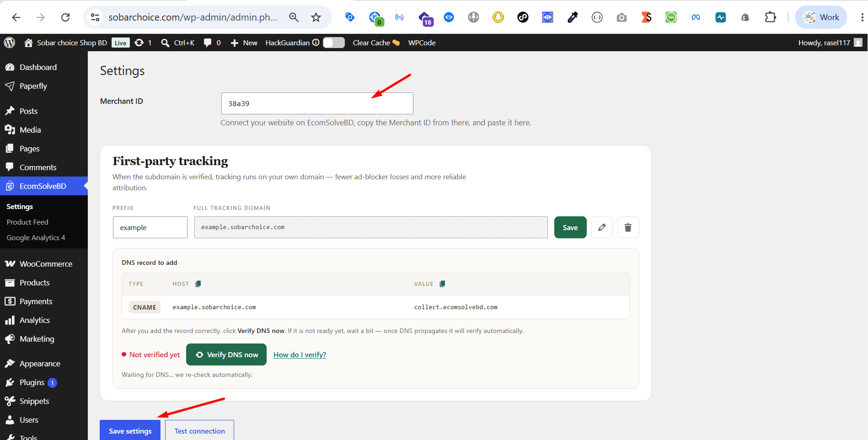Click the browser address bar URL

193,17
